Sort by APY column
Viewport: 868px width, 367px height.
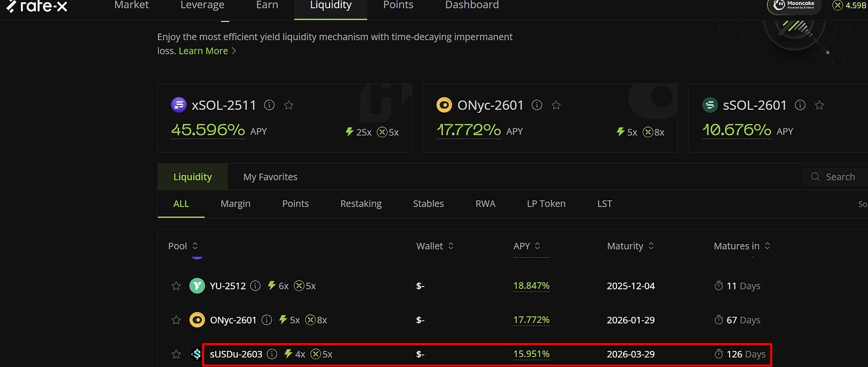(527, 246)
